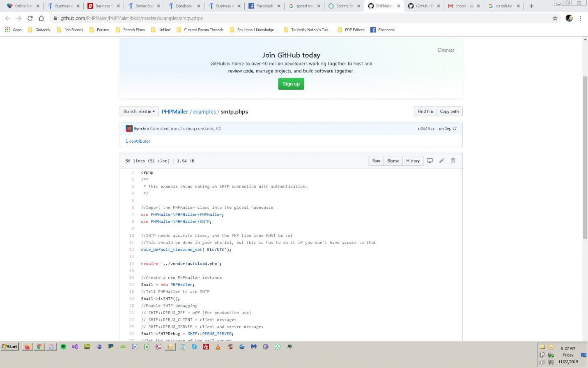
Task: Click the volume speaker tray icon
Action: (x=542, y=362)
